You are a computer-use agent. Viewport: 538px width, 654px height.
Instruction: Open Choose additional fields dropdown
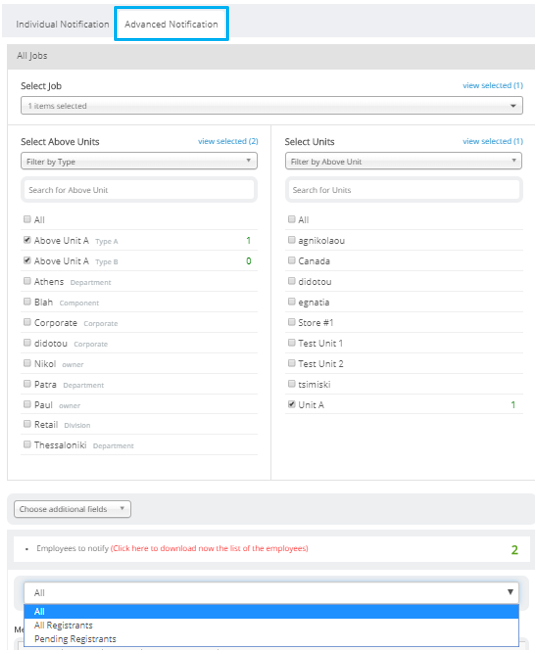coord(73,509)
